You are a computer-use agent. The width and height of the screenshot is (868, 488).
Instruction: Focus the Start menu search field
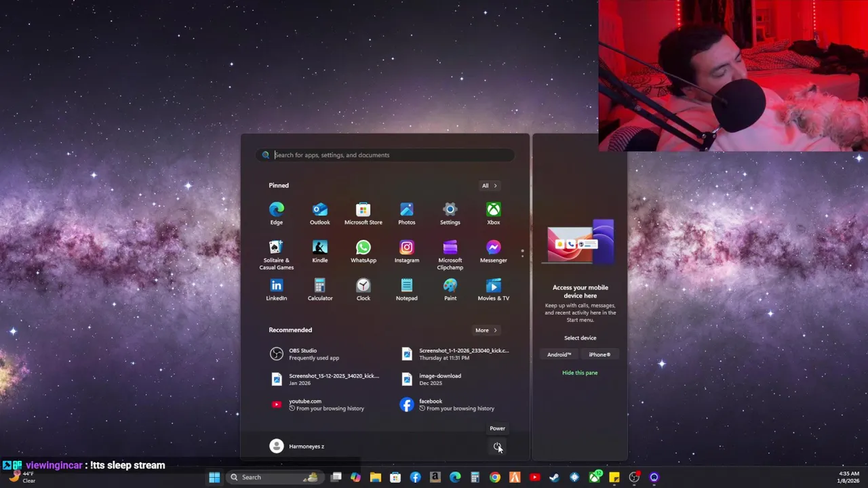pyautogui.click(x=385, y=155)
